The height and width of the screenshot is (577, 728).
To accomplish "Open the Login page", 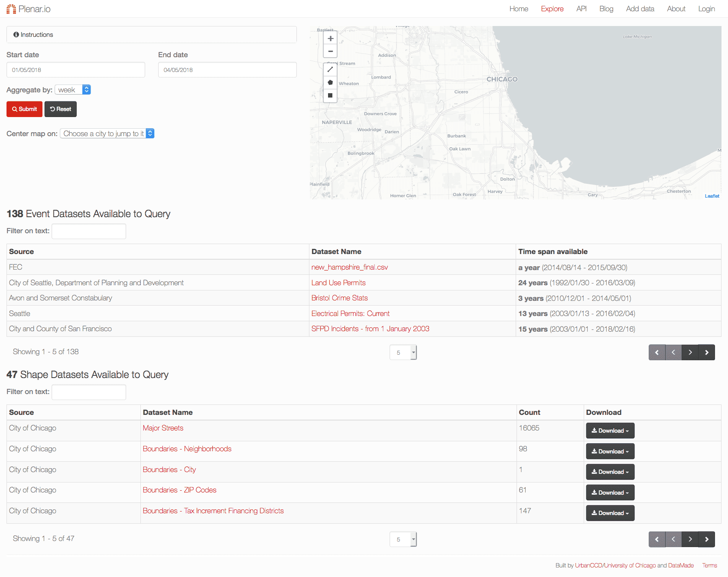I will (x=706, y=9).
